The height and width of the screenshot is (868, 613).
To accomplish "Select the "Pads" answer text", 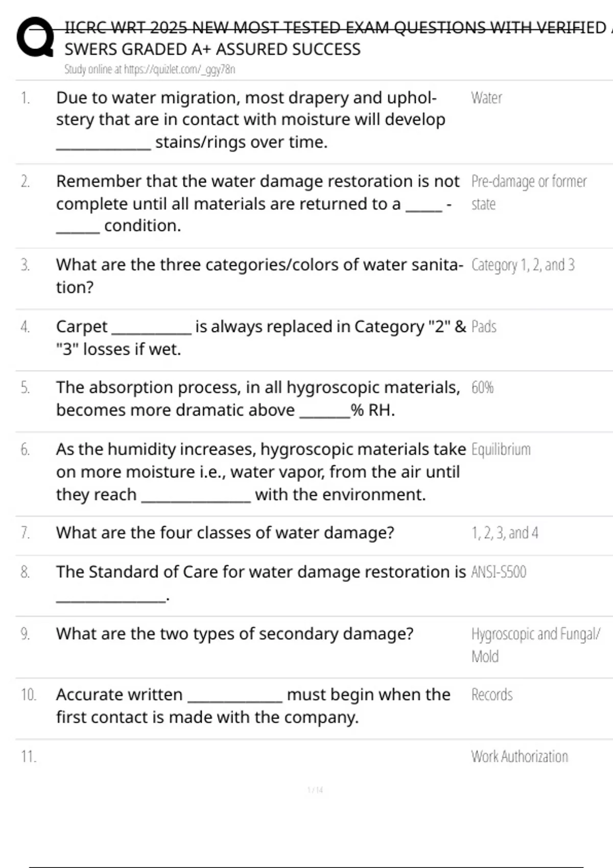I will point(484,327).
